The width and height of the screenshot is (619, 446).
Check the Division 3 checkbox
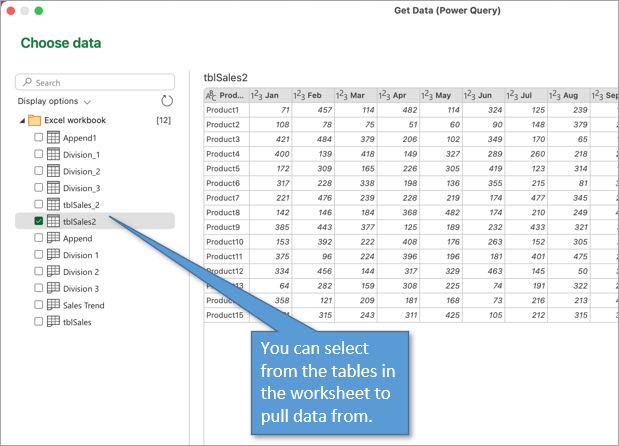[x=39, y=288]
